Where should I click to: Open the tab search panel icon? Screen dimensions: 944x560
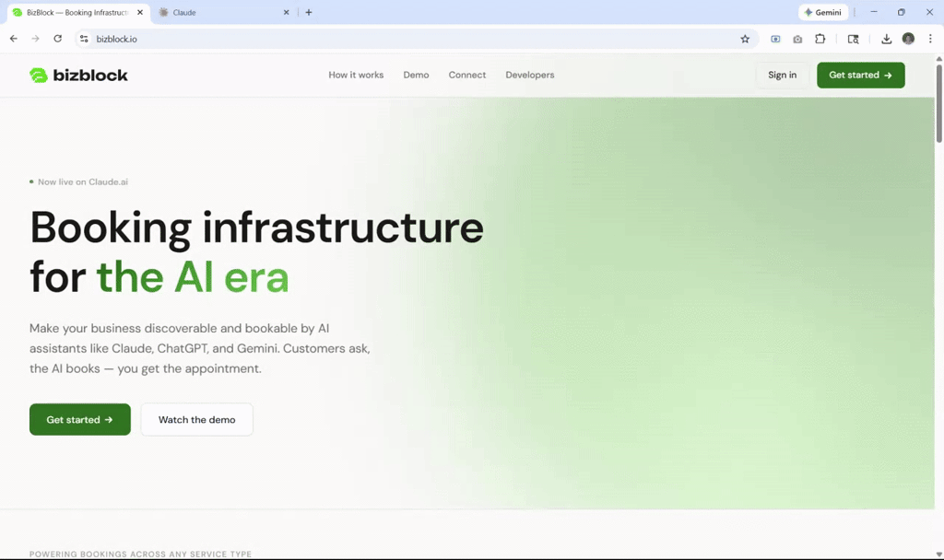pyautogui.click(x=853, y=39)
